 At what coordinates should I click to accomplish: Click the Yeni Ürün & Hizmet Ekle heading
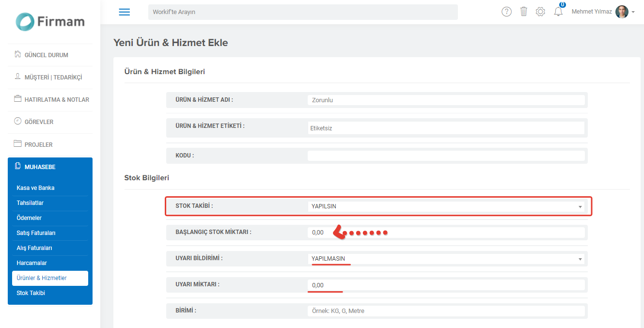171,43
